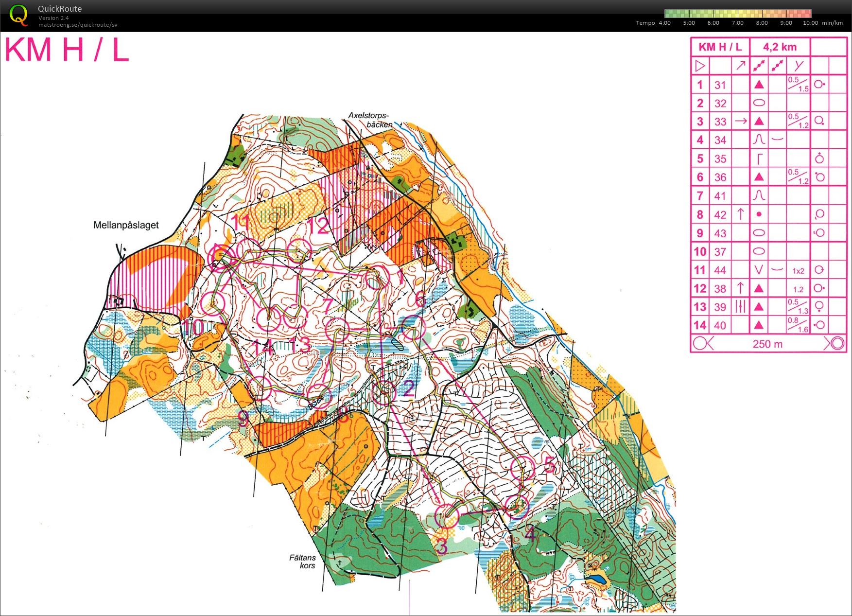Click the ellipse symbol in row 9
Image resolution: width=852 pixels, height=616 pixels.
point(759,233)
